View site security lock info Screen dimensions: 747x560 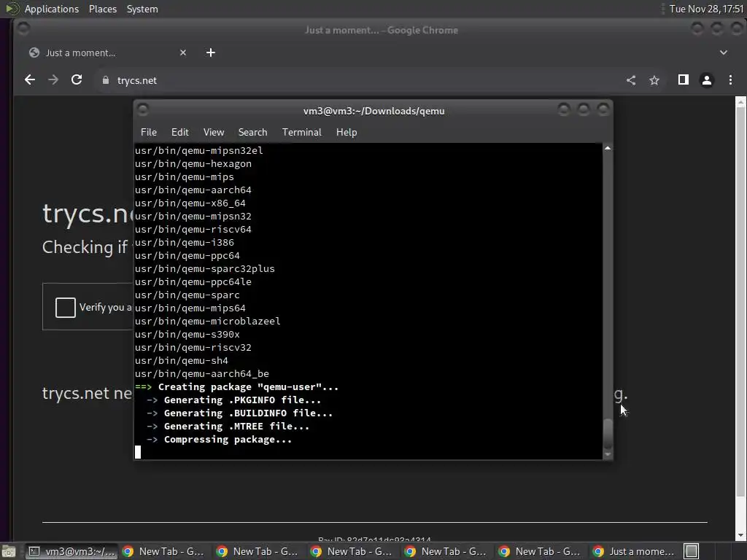point(106,80)
